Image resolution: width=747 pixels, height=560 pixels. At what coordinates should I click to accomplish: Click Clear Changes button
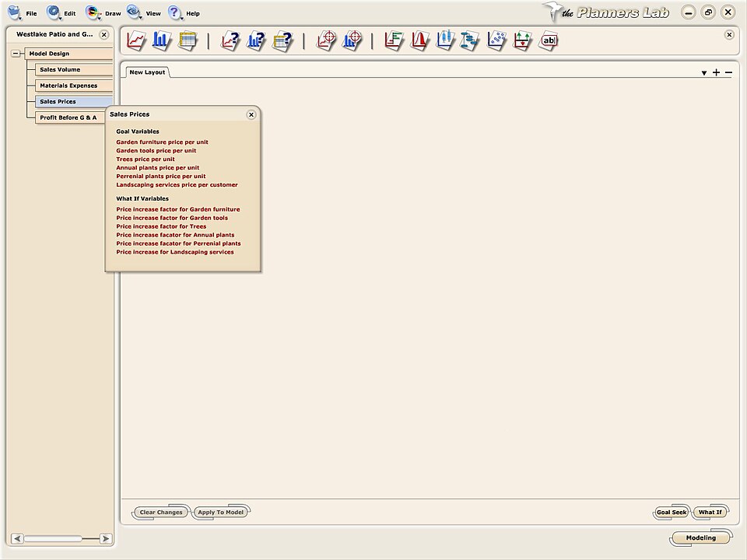pyautogui.click(x=161, y=513)
